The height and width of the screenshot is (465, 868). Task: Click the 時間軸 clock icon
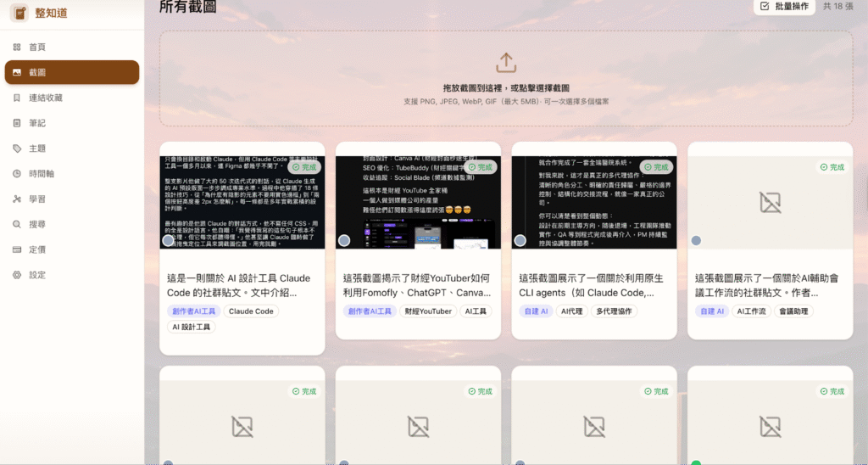click(17, 173)
